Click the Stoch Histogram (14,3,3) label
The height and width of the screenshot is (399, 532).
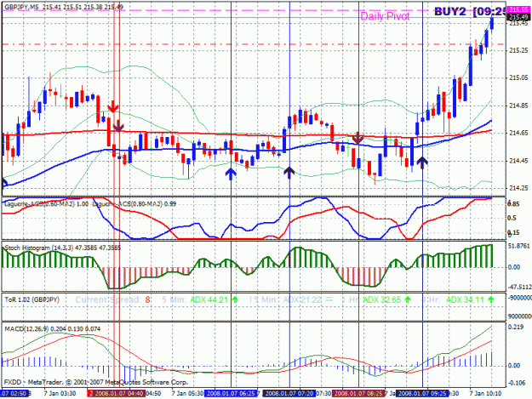click(x=63, y=248)
